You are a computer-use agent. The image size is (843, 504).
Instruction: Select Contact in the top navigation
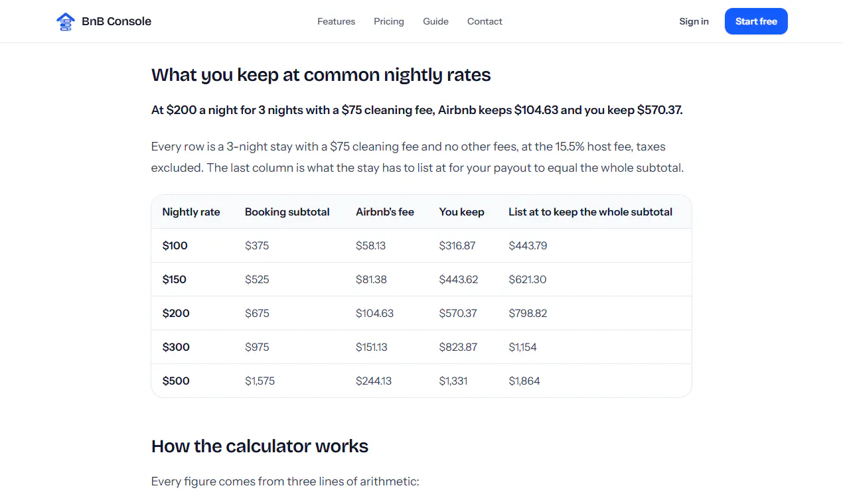click(x=485, y=21)
